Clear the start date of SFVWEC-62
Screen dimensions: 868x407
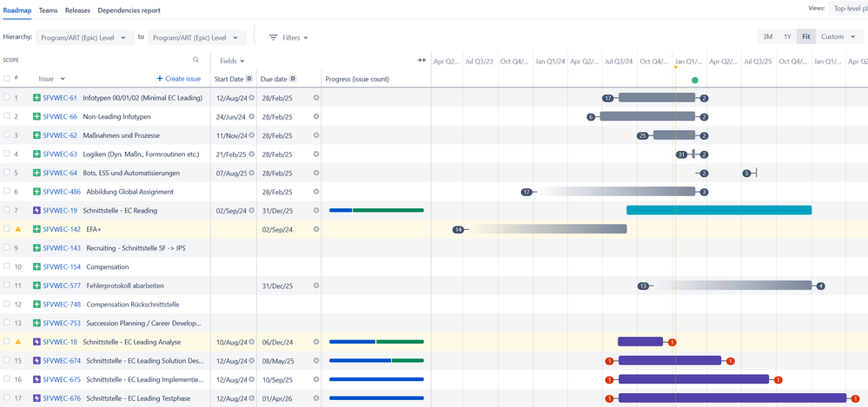click(x=251, y=135)
